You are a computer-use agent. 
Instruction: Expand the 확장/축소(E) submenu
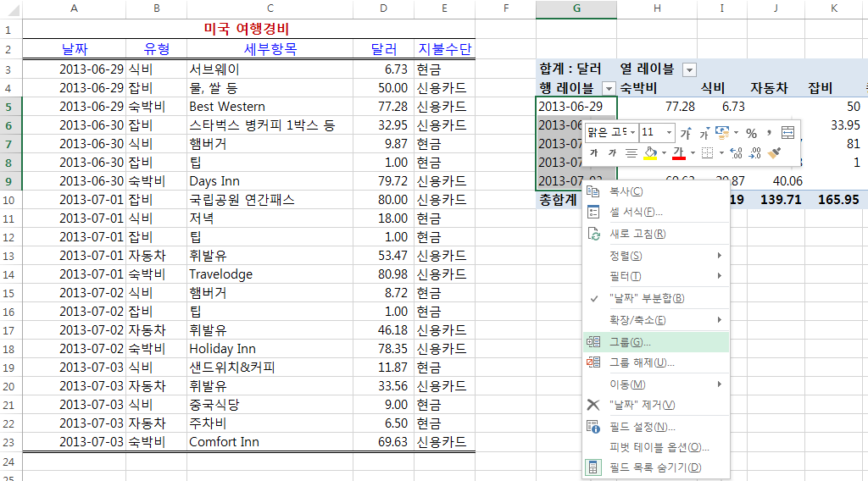pyautogui.click(x=656, y=320)
